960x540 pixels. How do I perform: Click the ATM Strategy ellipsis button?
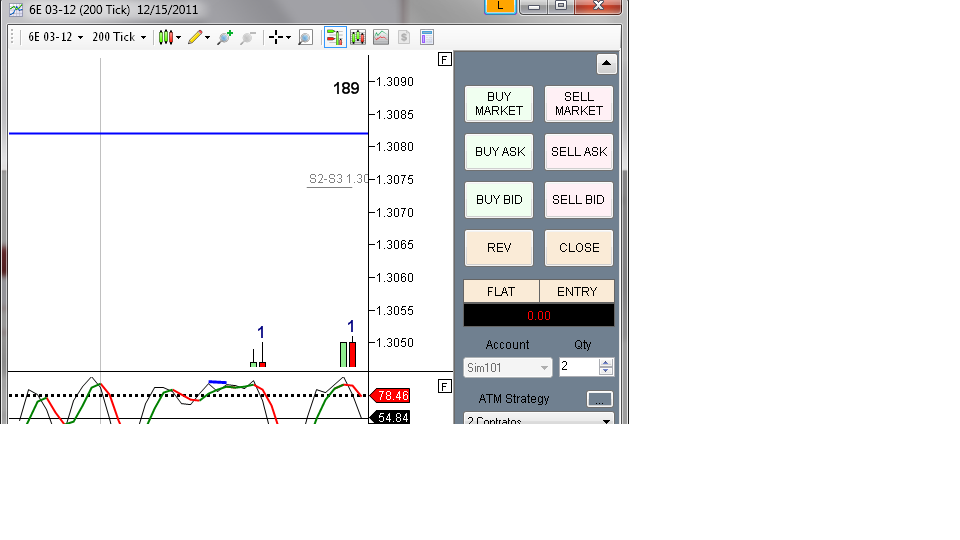599,399
